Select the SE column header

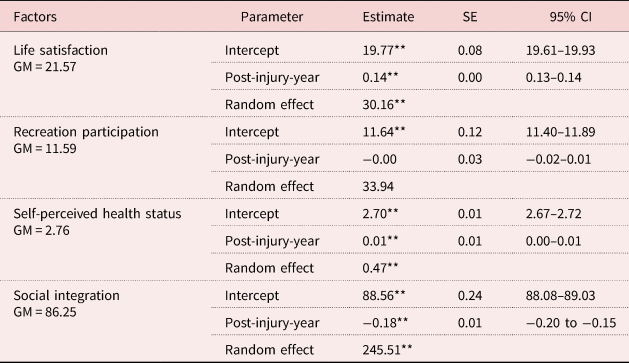click(470, 17)
